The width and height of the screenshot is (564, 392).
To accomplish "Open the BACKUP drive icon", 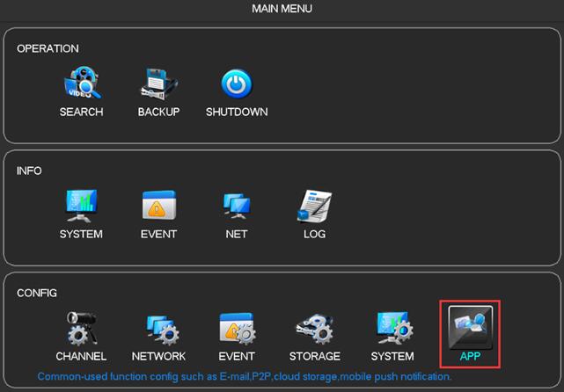I will (x=158, y=84).
